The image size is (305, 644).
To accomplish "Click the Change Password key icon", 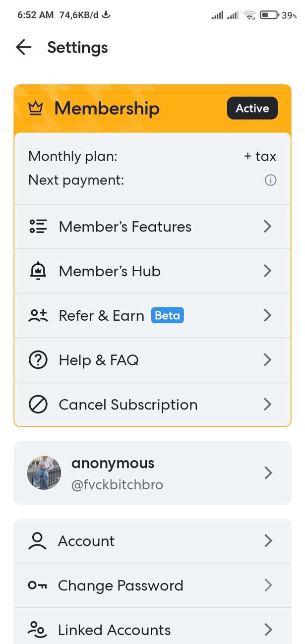I will [x=38, y=585].
